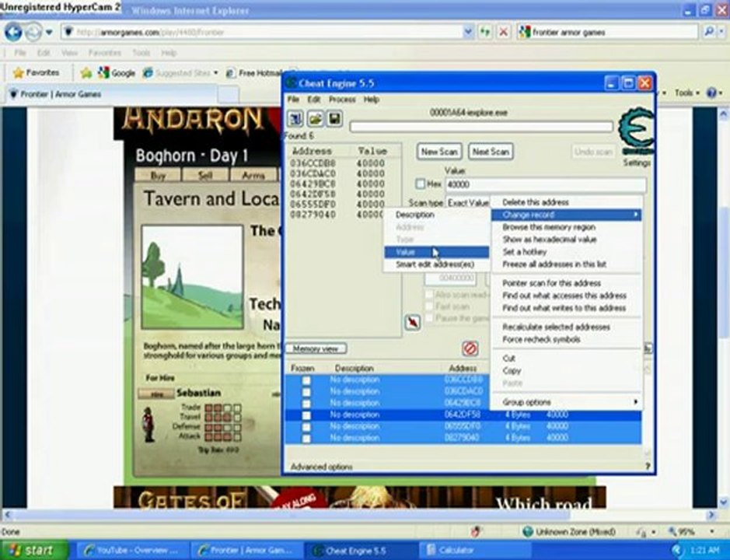The image size is (730, 560).
Task: Open the IE Tools dropdown menu
Action: [x=687, y=93]
